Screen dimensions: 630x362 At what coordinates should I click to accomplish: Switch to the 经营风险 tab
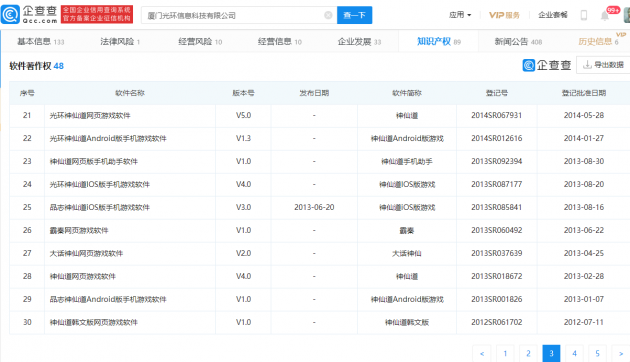pyautogui.click(x=200, y=41)
